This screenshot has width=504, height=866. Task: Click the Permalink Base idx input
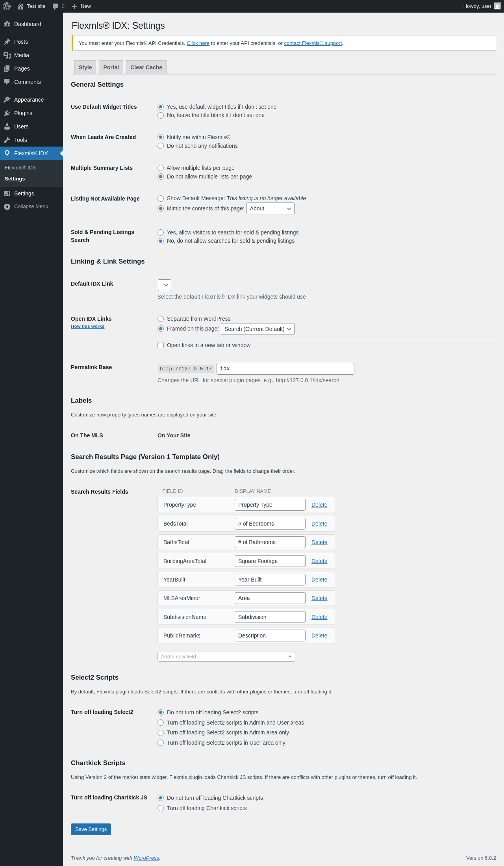click(x=285, y=369)
